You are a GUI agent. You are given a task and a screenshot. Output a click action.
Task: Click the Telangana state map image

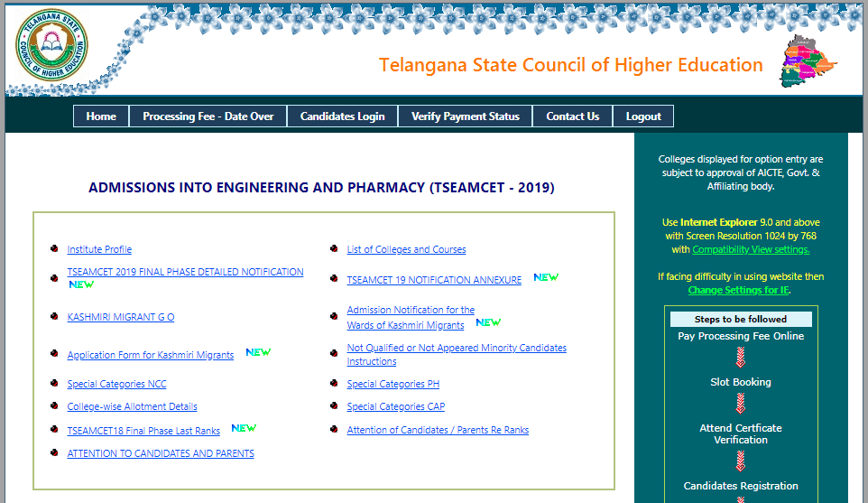808,63
